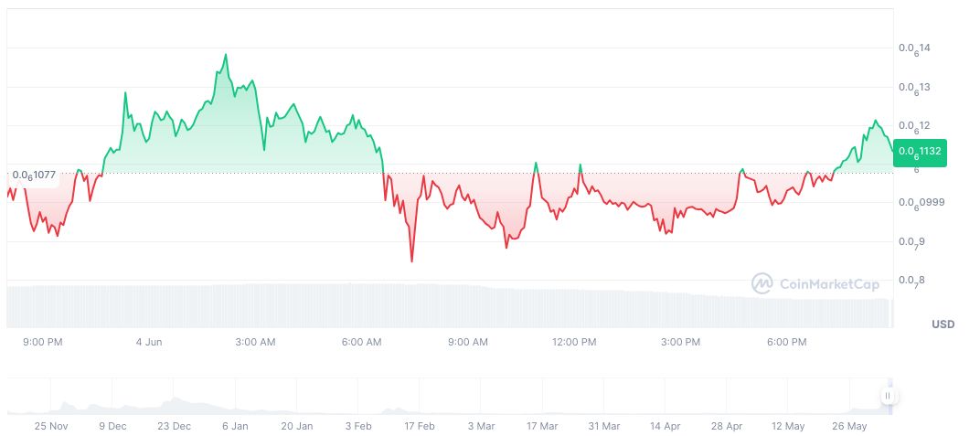
Task: Select the 6:00 PM time axis label
Action: point(786,343)
